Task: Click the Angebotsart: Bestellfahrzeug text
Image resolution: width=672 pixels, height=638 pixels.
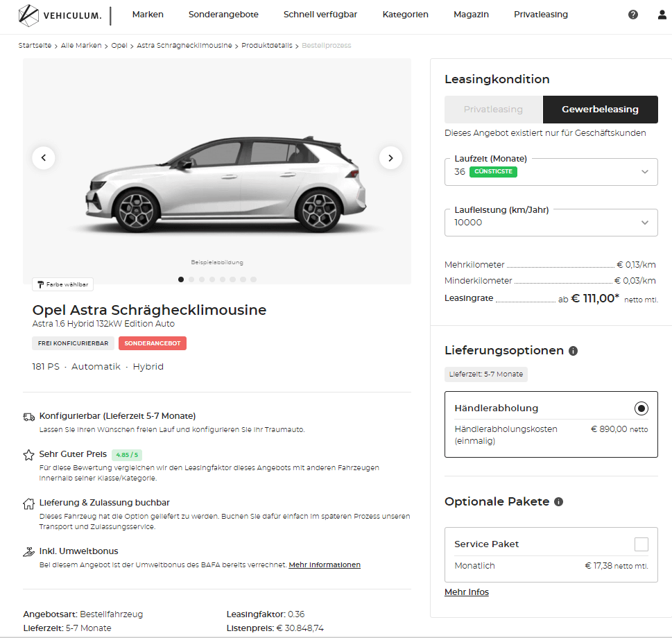Action: (x=83, y=614)
